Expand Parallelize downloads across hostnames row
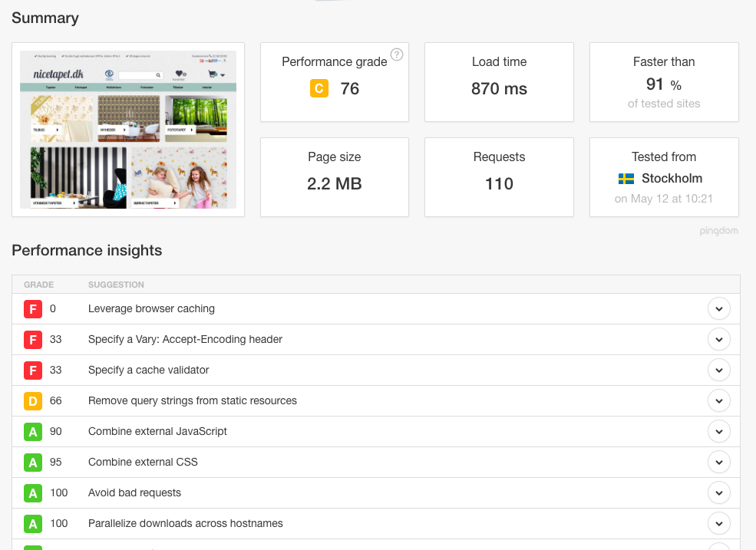The image size is (756, 550). coord(718,524)
